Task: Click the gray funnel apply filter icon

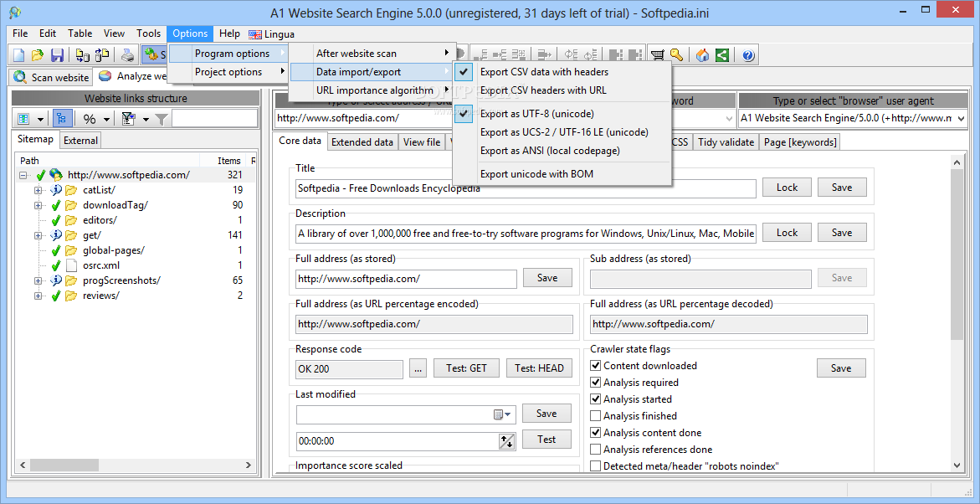Action: [x=162, y=119]
